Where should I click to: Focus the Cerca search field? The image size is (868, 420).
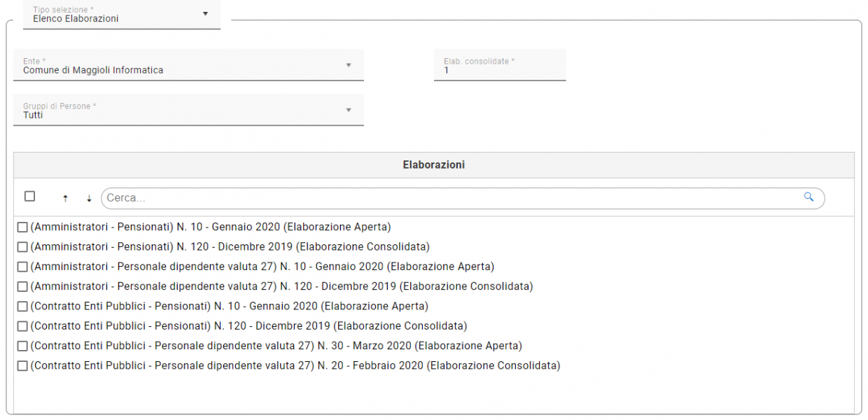(x=448, y=198)
